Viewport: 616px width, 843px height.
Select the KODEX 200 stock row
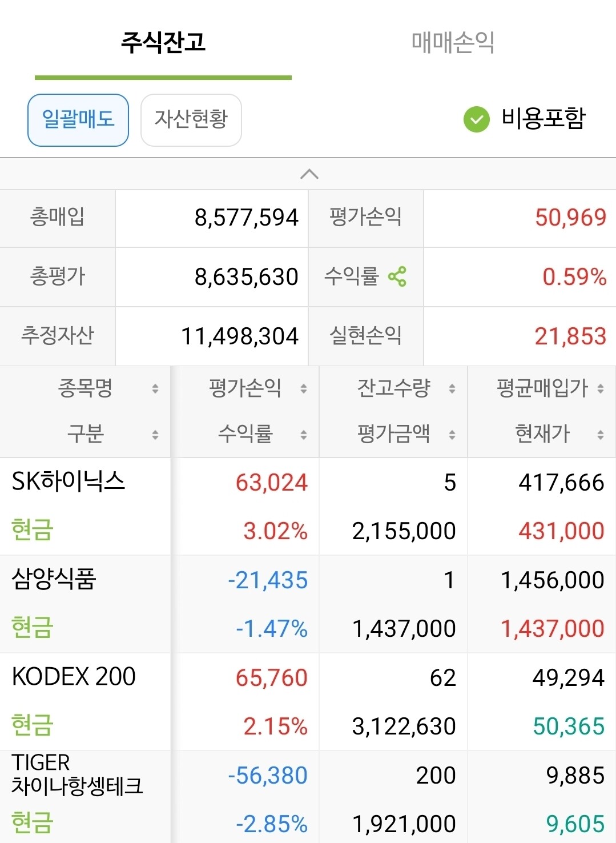308,701
